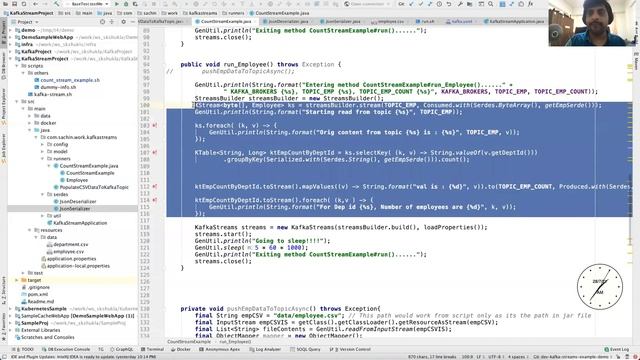Open the Terminal tool window
640x360 pixels.
[152, 349]
